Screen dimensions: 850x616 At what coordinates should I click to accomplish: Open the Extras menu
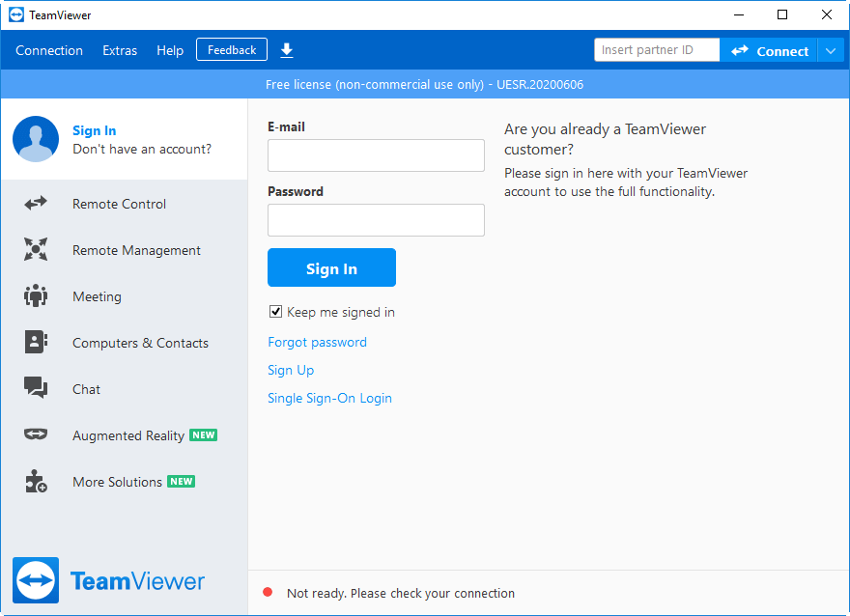120,50
